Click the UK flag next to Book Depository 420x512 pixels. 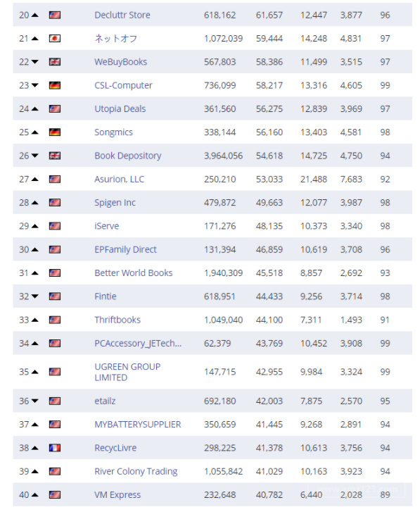55,156
